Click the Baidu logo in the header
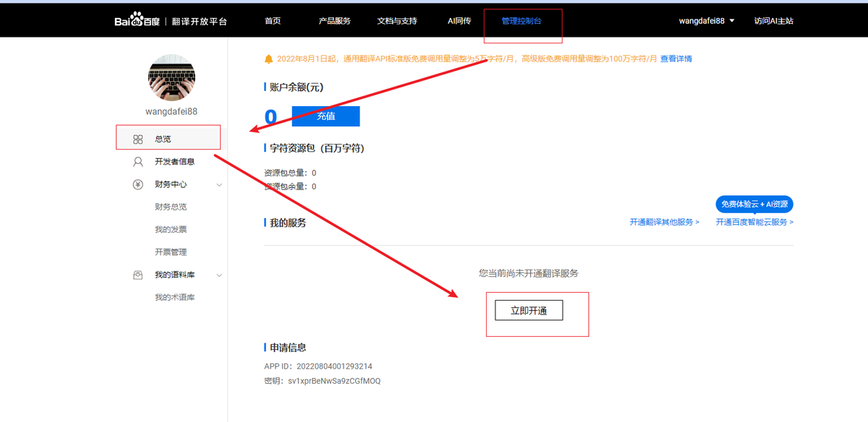The width and height of the screenshot is (868, 422). coord(137,21)
